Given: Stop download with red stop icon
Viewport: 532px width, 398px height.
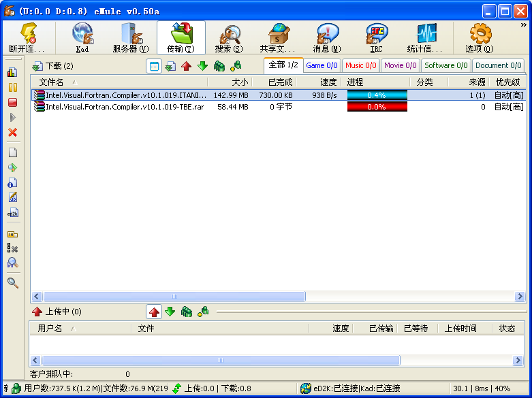Looking at the screenshot, I should tap(12, 102).
